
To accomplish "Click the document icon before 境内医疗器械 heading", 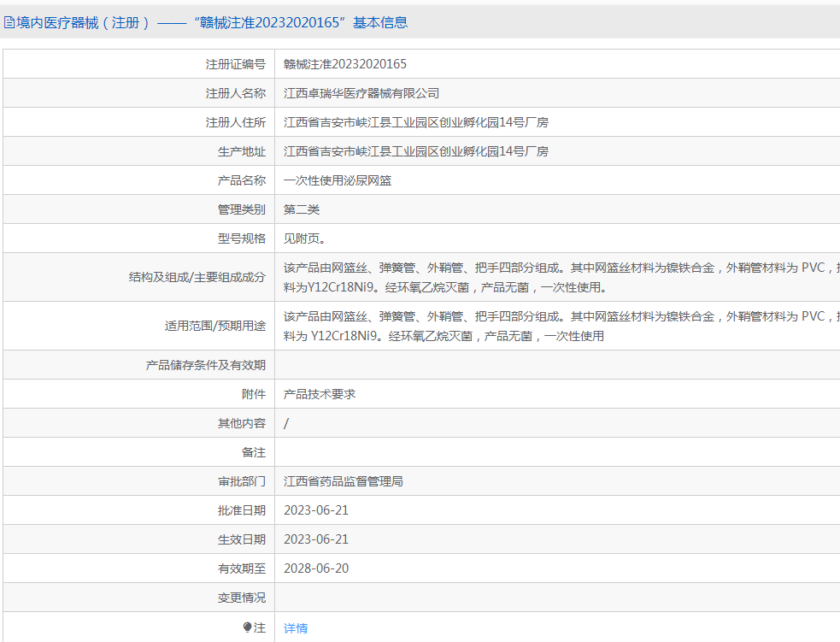I will coord(9,22).
